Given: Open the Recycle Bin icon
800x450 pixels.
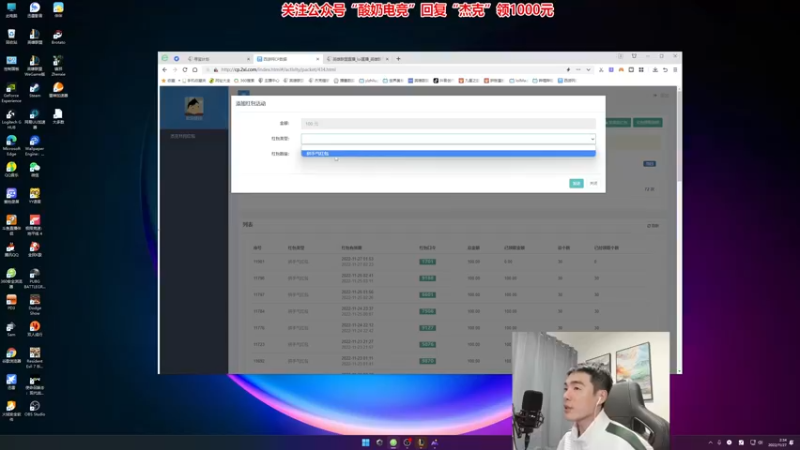Looking at the screenshot, I should pyautogui.click(x=11, y=37).
